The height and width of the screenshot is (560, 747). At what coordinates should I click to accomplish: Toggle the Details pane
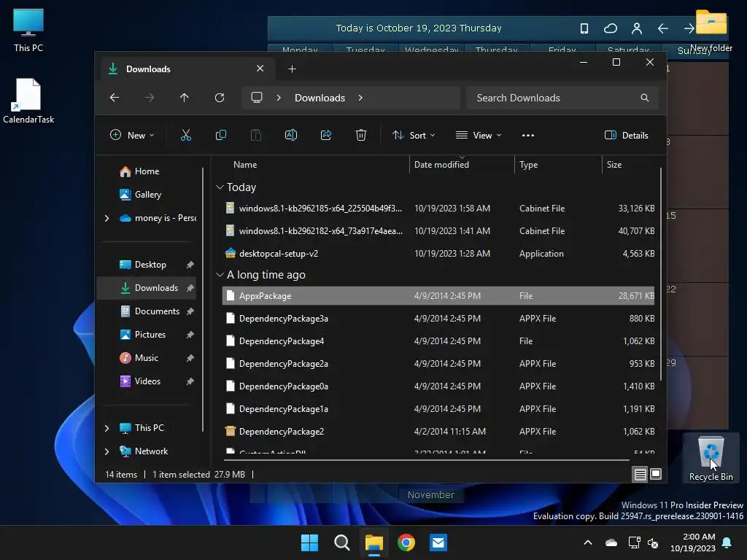626,135
